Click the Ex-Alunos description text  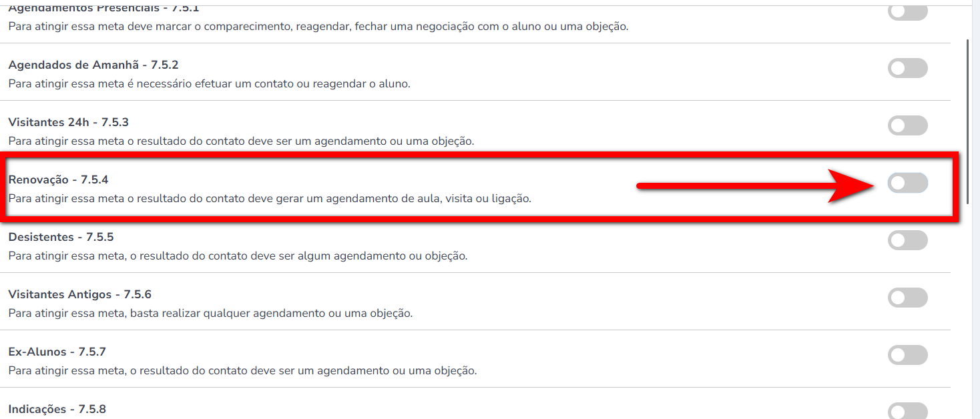[242, 370]
